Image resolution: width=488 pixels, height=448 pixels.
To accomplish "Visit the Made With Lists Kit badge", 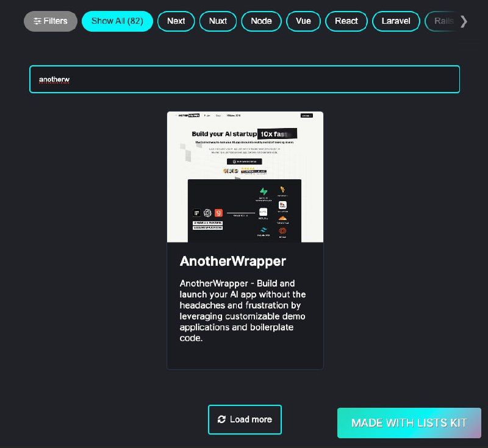I will coord(409,423).
